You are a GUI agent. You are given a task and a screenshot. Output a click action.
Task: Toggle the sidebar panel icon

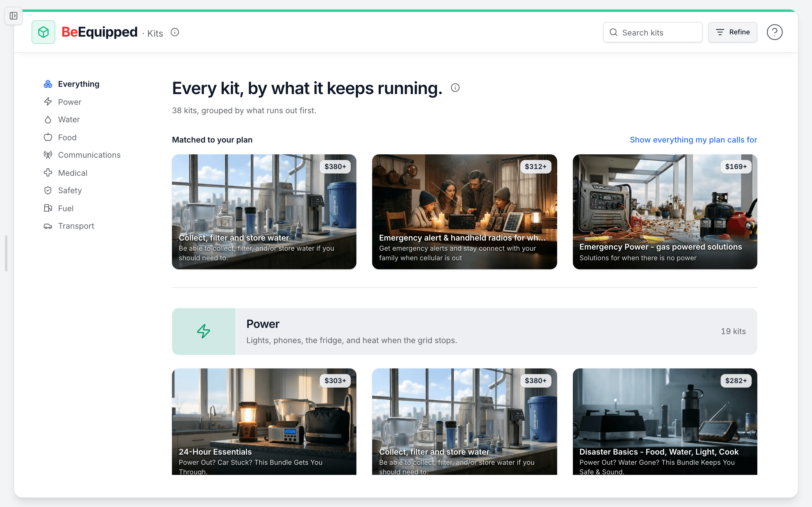[x=14, y=16]
